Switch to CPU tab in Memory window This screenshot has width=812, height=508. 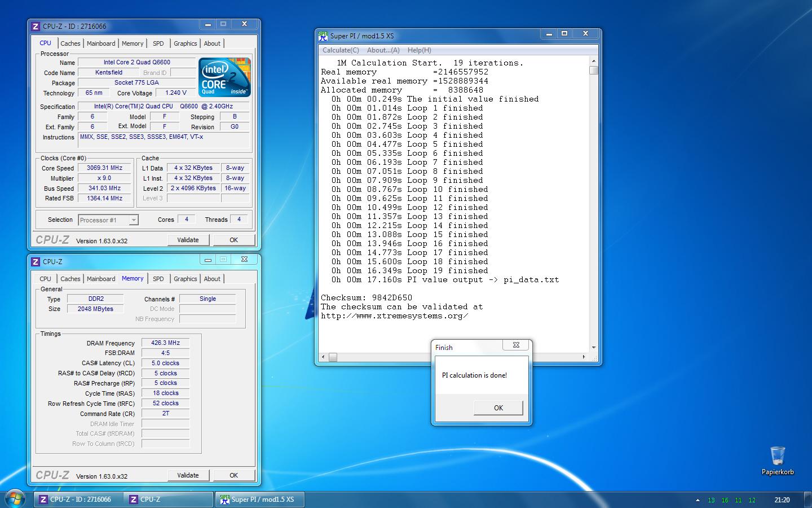[x=45, y=279]
